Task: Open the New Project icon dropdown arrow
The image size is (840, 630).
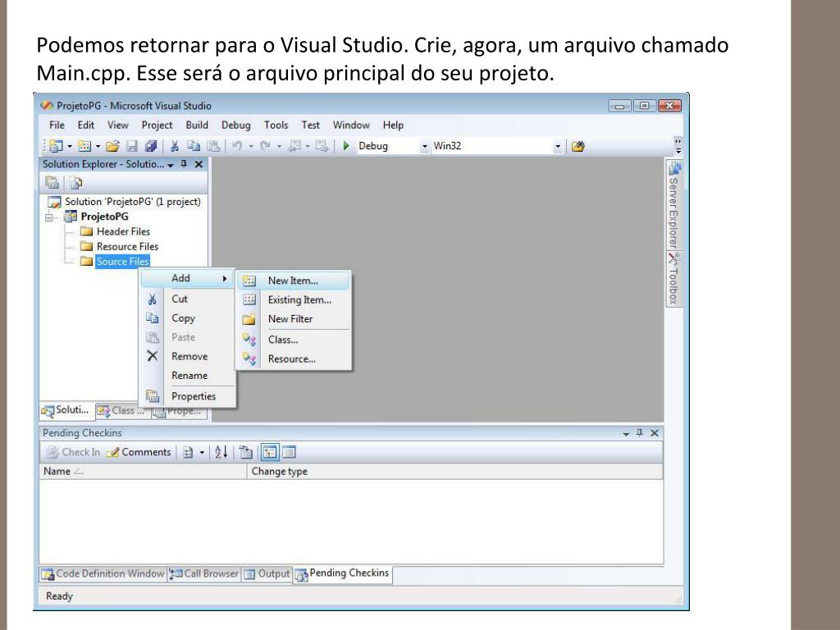Action: coord(69,146)
